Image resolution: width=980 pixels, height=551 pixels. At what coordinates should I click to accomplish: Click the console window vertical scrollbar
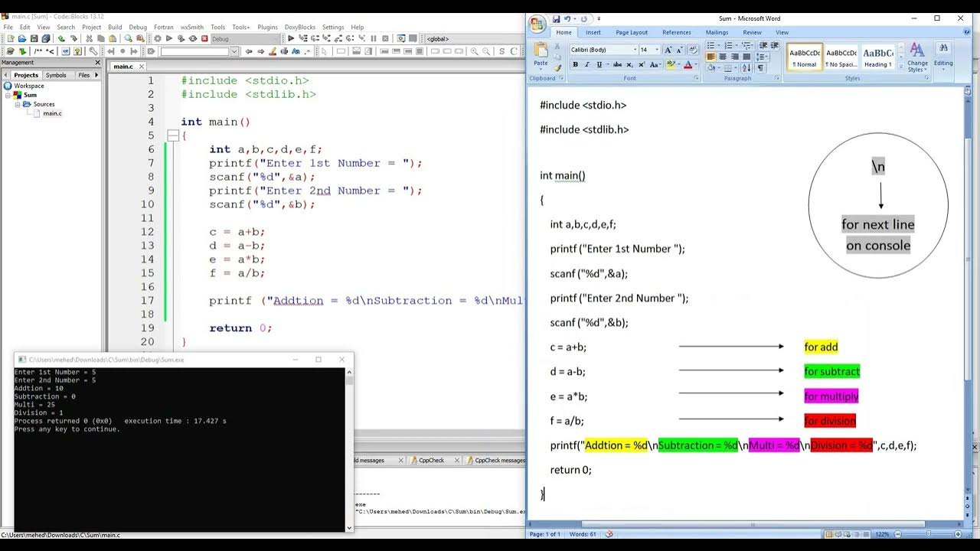click(349, 450)
